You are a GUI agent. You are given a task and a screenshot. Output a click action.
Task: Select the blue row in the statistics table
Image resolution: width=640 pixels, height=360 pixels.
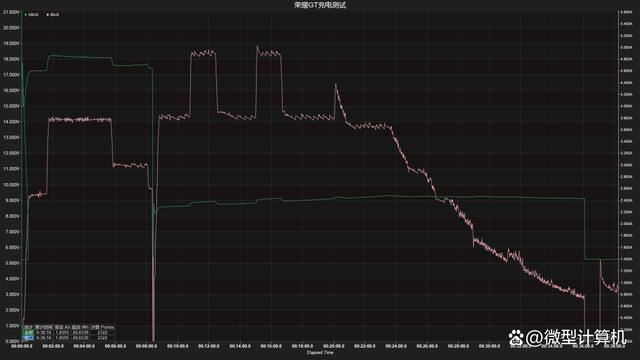coord(69,338)
